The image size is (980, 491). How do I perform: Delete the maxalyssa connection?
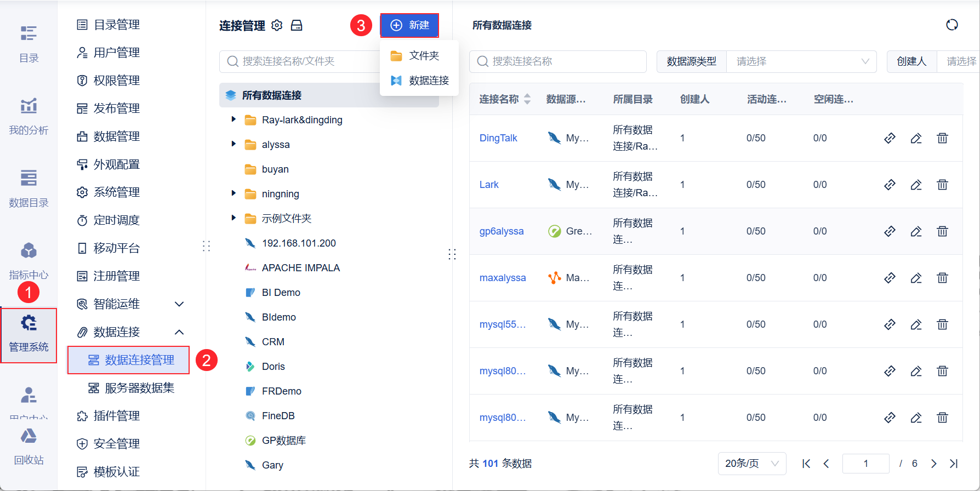(942, 278)
